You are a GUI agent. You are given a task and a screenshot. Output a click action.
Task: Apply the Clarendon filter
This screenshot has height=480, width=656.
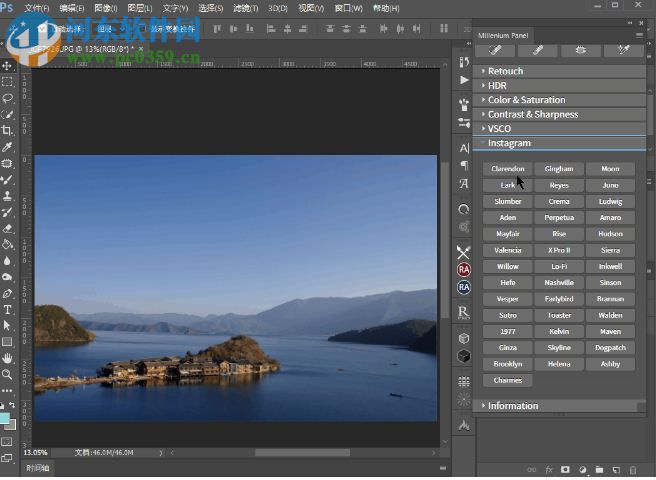[x=507, y=169]
